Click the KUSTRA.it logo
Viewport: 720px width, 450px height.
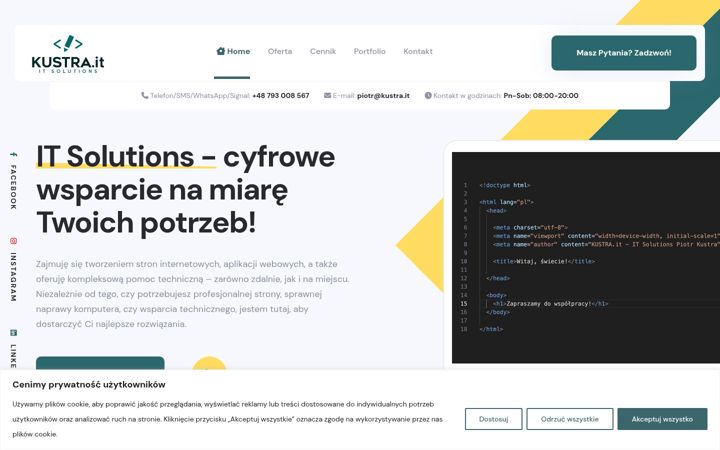coord(68,54)
